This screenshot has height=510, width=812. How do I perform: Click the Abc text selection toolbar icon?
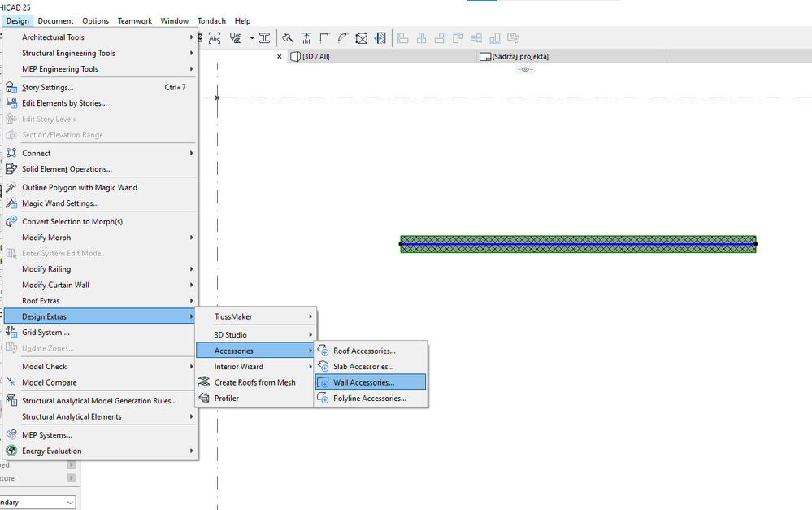tap(215, 38)
